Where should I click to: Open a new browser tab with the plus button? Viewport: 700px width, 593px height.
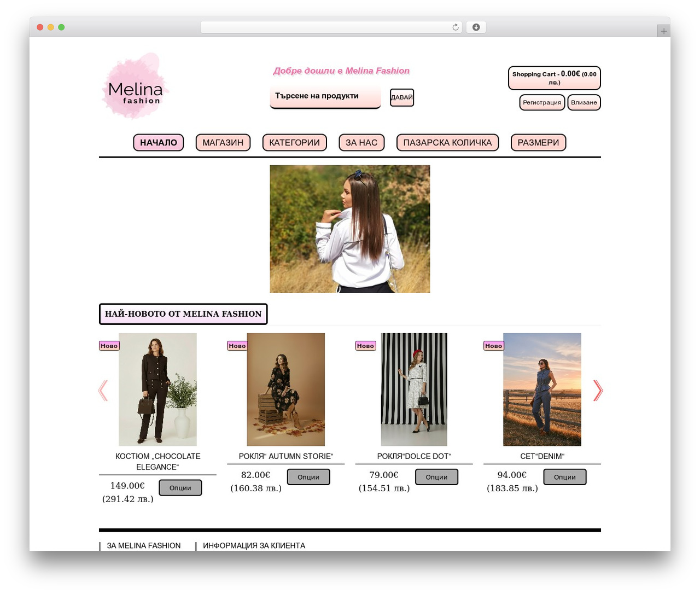(x=663, y=31)
